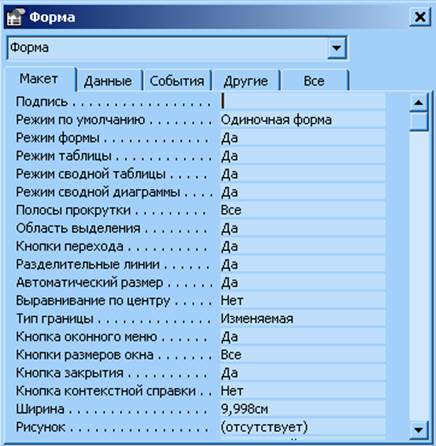Click the Форма combo box field
Viewport: 436px width, 446px height.
click(x=177, y=48)
